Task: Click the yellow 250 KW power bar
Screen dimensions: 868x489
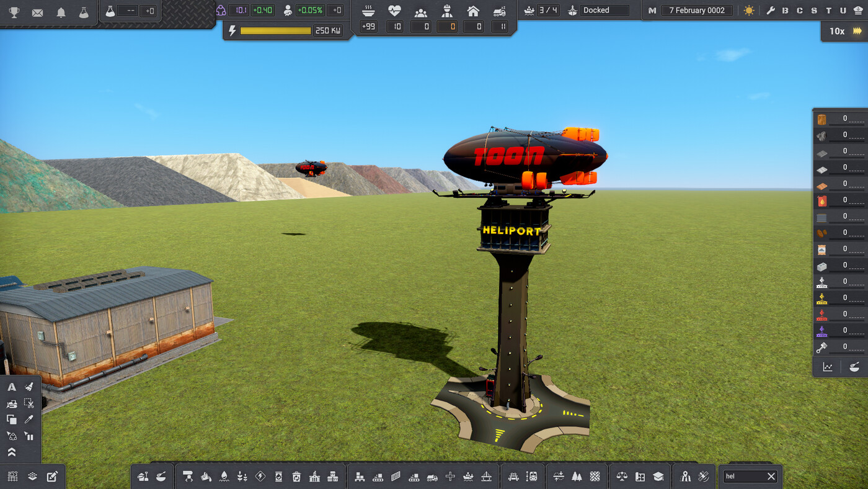Action: (x=275, y=30)
